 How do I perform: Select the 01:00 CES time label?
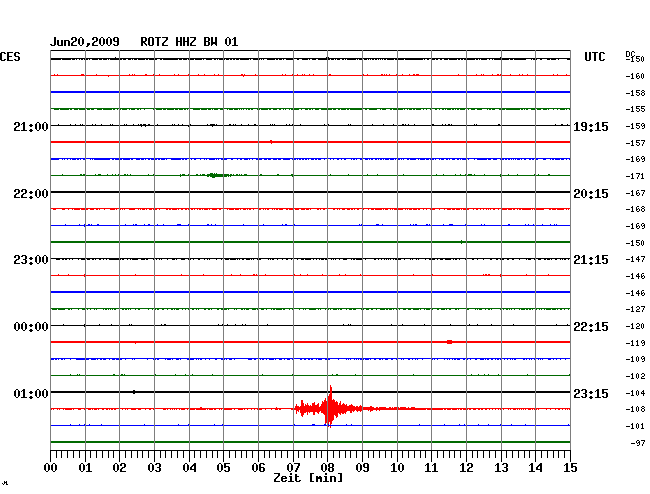(31, 393)
